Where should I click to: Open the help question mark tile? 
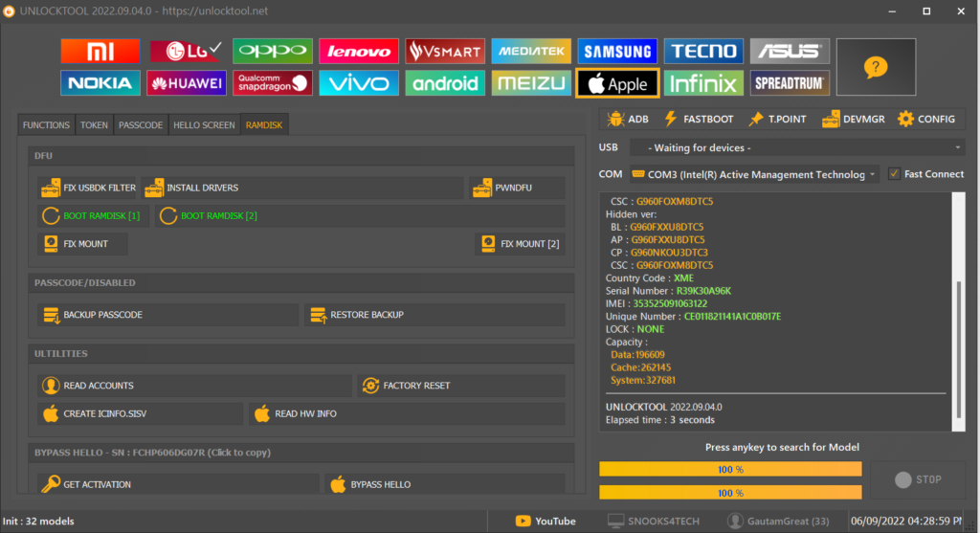876,67
